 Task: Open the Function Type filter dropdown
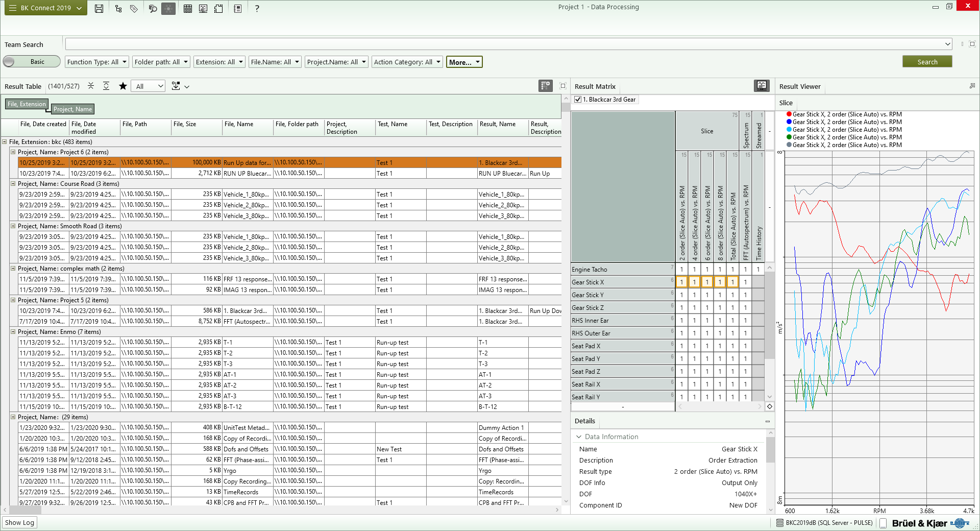coord(97,62)
